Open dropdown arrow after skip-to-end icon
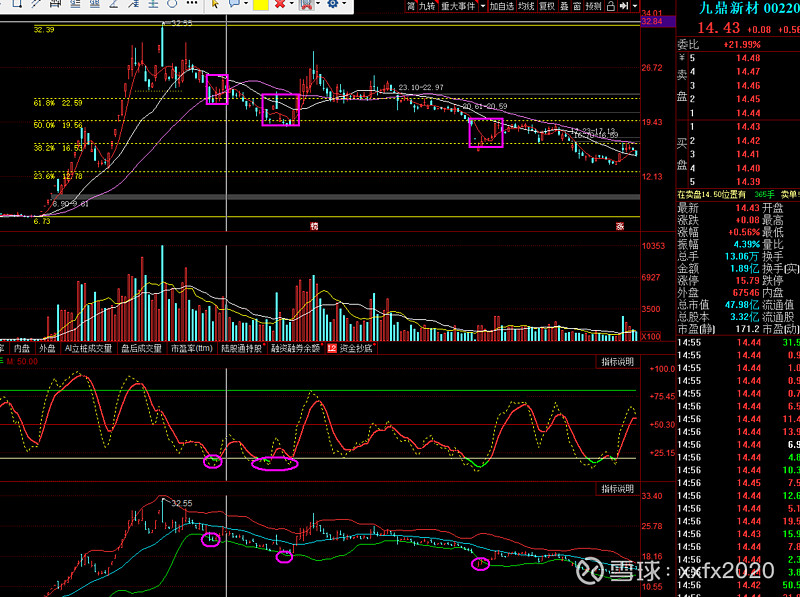 (635, 6)
